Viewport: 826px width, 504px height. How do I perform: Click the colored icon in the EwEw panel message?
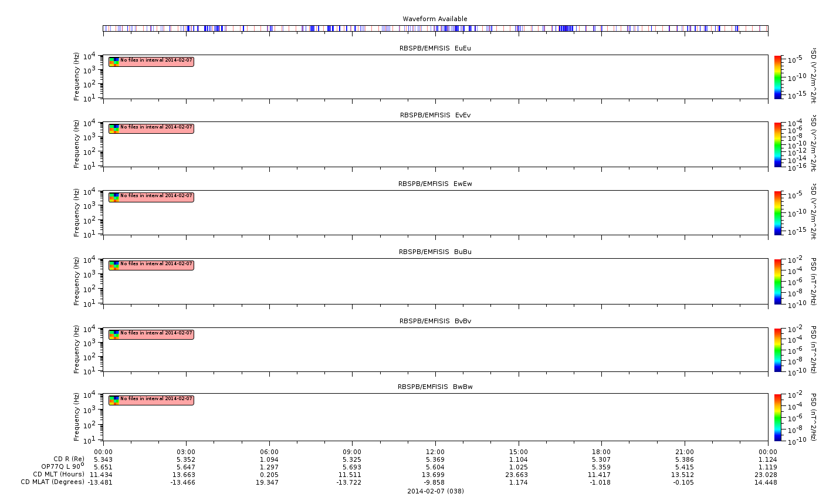point(114,197)
